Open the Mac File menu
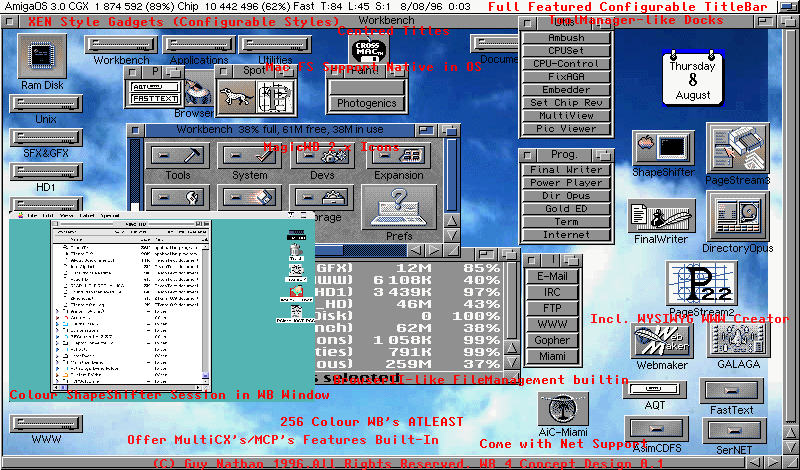This screenshot has height=470, width=800. pyautogui.click(x=32, y=216)
